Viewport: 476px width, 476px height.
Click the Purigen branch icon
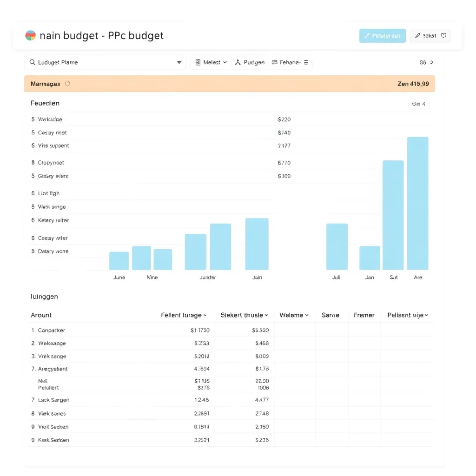pyautogui.click(x=238, y=62)
